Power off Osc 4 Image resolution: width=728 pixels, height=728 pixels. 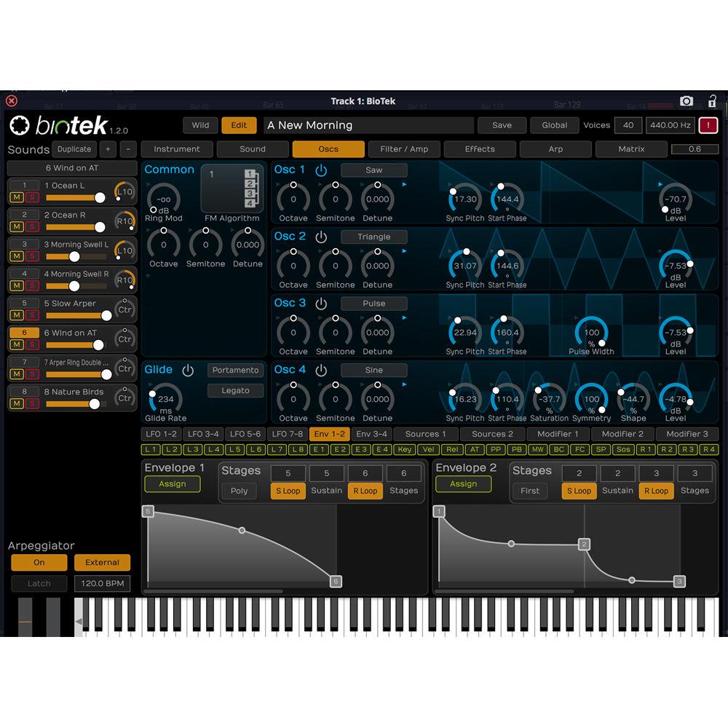[x=320, y=369]
